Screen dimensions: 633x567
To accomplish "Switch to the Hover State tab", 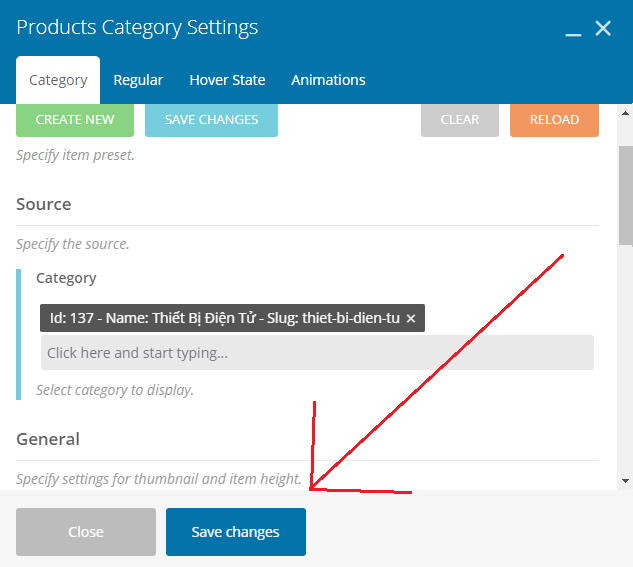I will tap(227, 80).
